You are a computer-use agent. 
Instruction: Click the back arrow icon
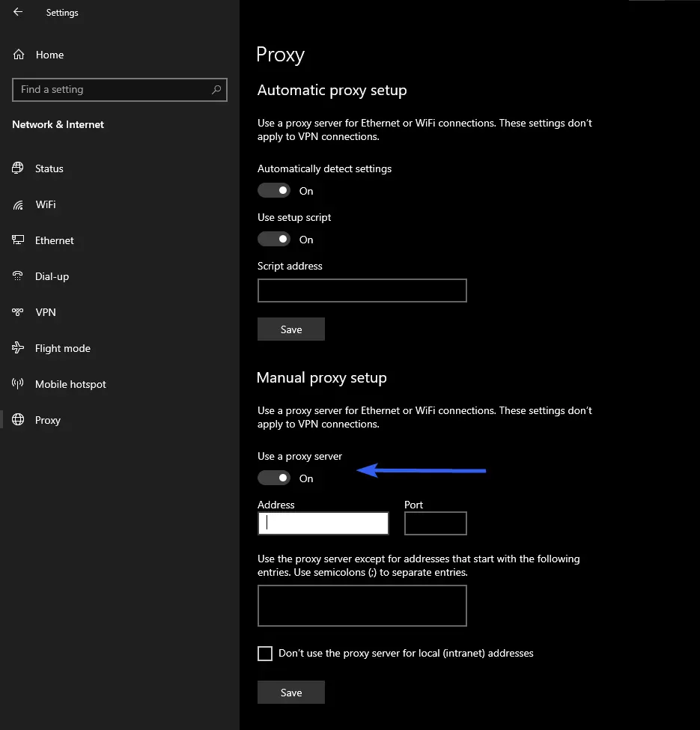18,12
